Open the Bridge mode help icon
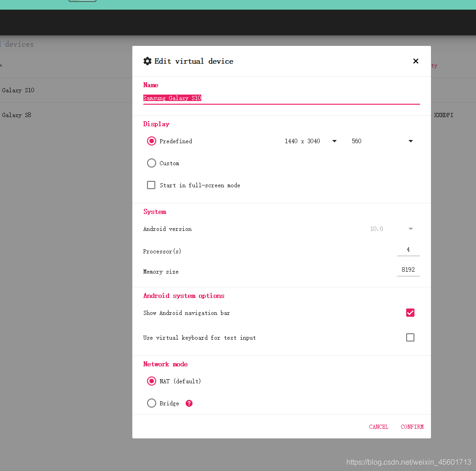 (189, 404)
